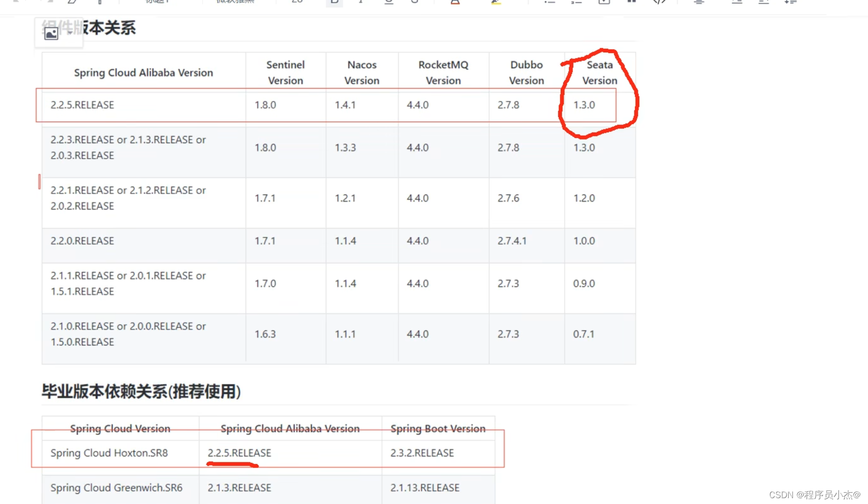Click Nacos version '1.1.1' cell

(345, 334)
